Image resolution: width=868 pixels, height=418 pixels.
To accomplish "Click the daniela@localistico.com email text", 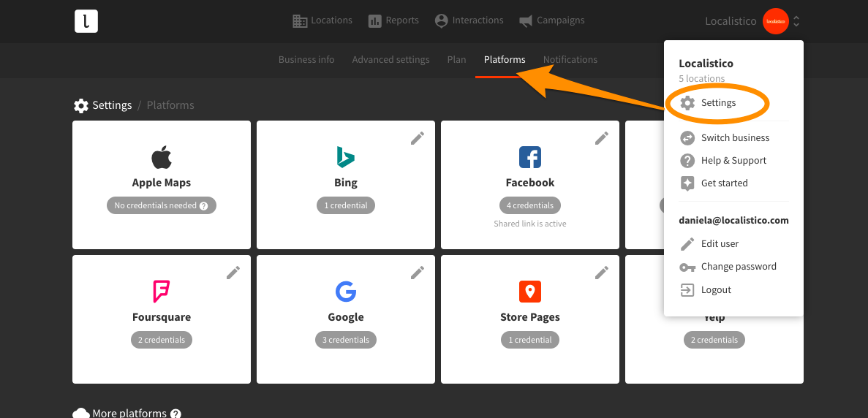I will pyautogui.click(x=733, y=220).
